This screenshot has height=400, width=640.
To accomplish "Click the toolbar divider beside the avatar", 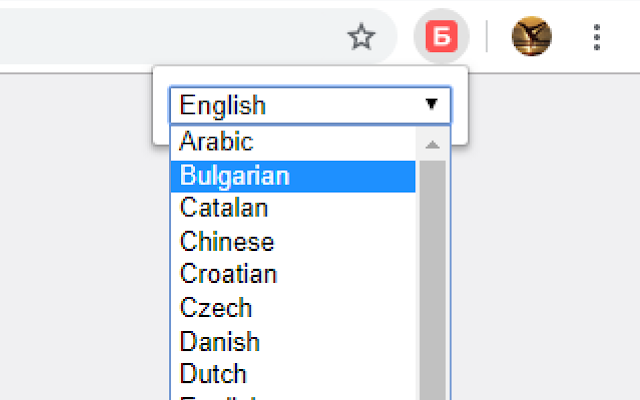I will point(487,36).
